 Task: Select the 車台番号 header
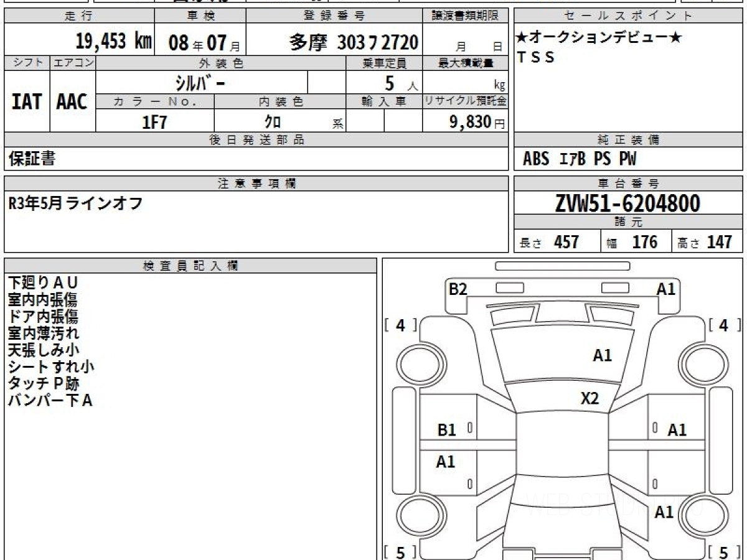(x=629, y=183)
